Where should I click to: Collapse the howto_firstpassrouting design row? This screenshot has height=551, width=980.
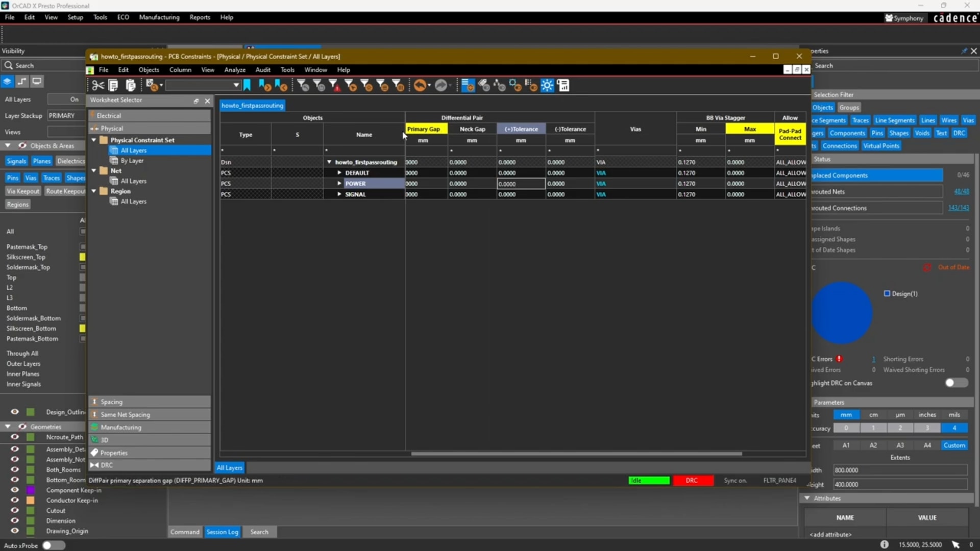pos(329,162)
